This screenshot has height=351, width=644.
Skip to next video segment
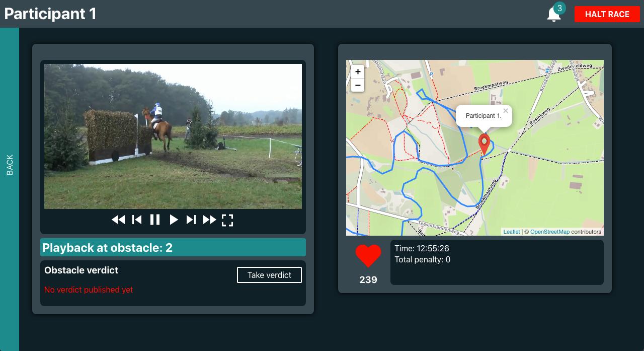(x=191, y=220)
